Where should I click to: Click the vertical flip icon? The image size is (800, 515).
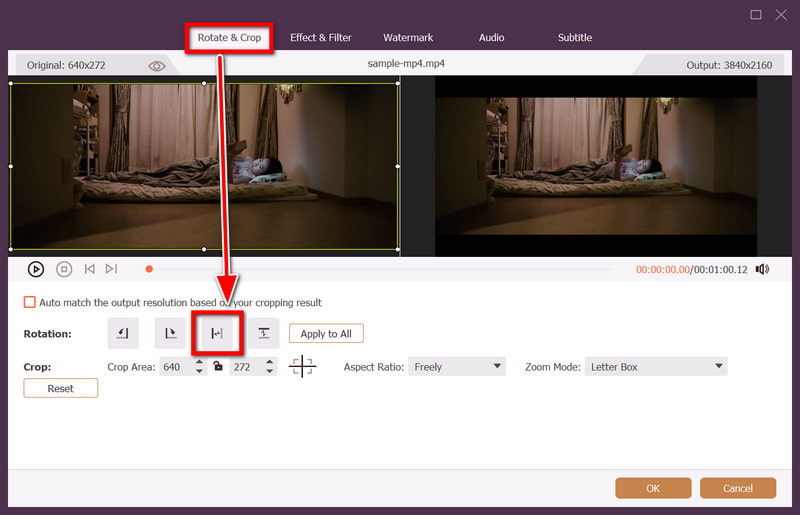coord(264,333)
